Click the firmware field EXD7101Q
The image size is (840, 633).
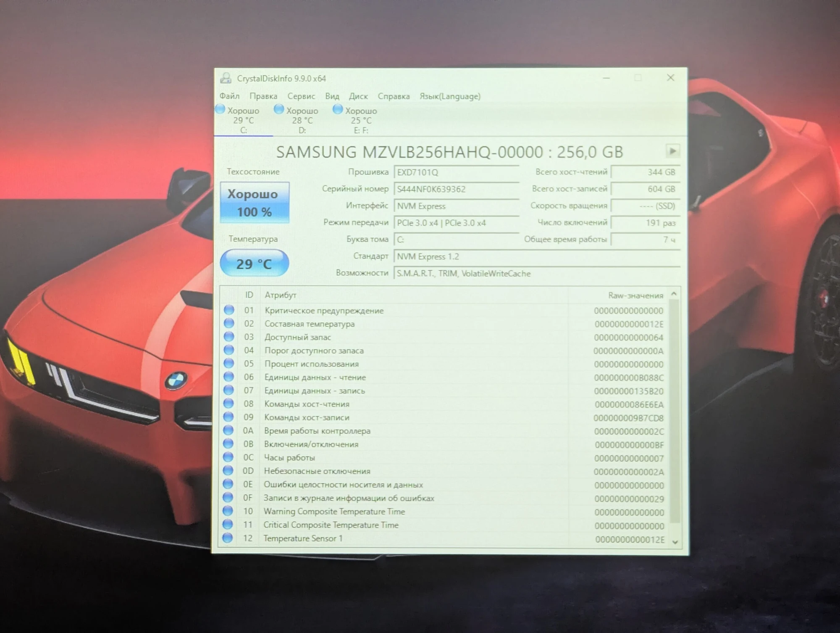pos(457,172)
